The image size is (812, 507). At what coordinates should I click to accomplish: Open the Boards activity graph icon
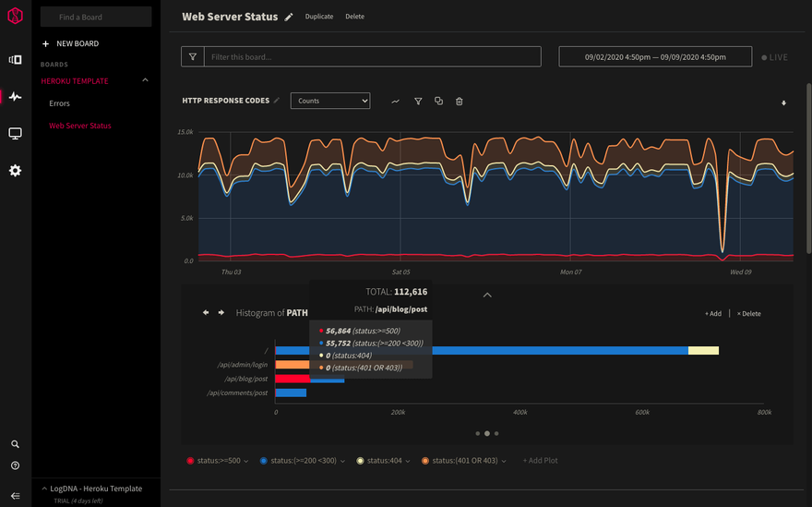(x=15, y=96)
